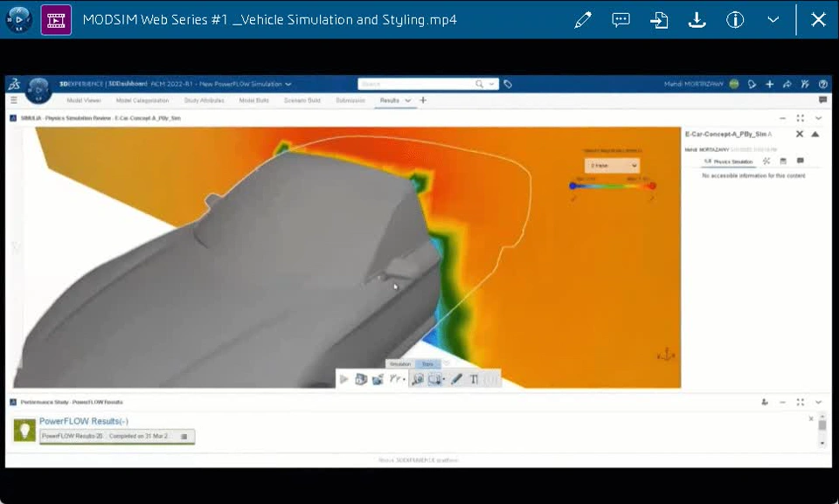The width and height of the screenshot is (839, 504).
Task: Open the help question mark icon
Action: (823, 84)
